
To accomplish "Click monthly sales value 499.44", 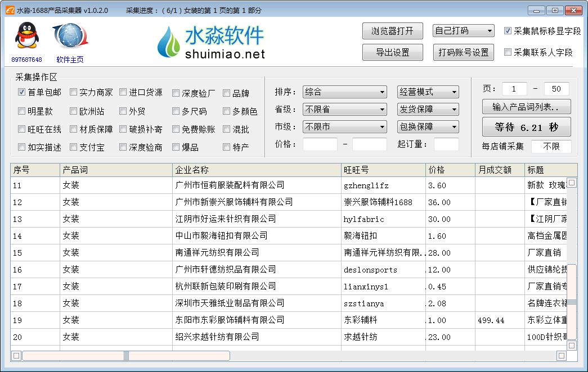I will [x=491, y=320].
